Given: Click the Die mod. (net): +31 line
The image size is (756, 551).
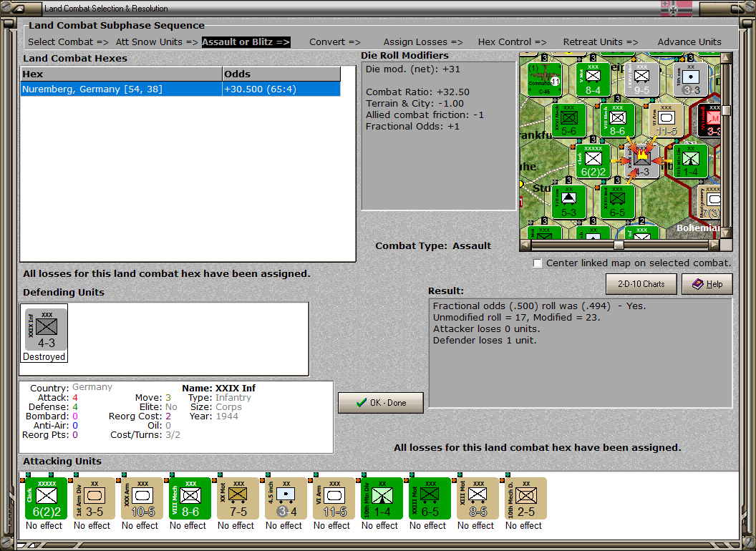Looking at the screenshot, I should (412, 69).
